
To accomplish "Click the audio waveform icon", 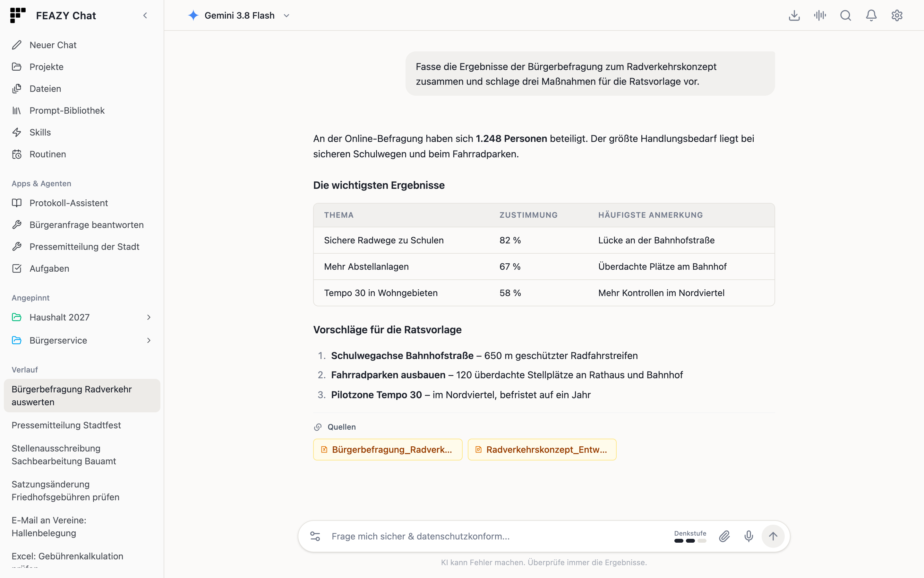I will [x=820, y=16].
